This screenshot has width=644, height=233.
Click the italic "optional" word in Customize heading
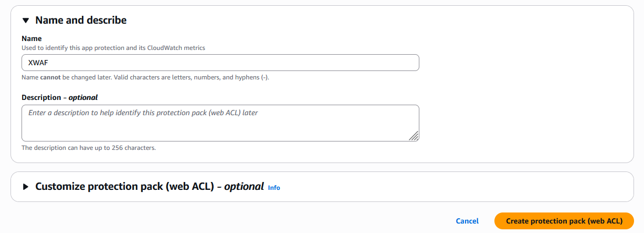coord(244,187)
